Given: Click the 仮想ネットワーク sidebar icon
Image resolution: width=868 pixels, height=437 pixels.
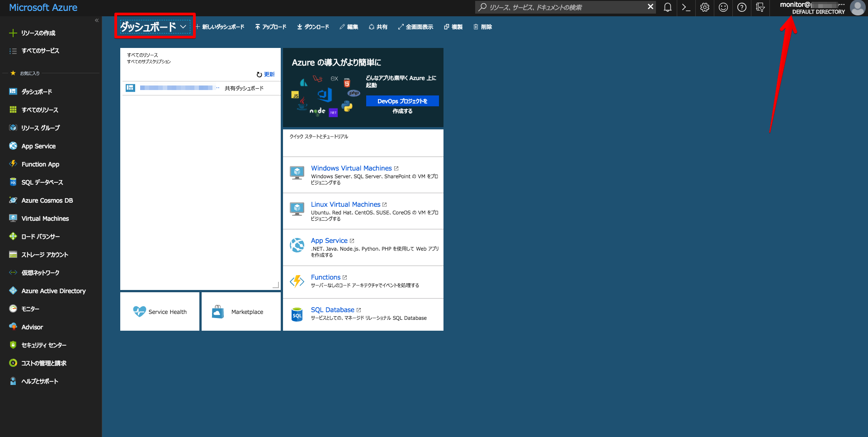Looking at the screenshot, I should pyautogui.click(x=13, y=272).
